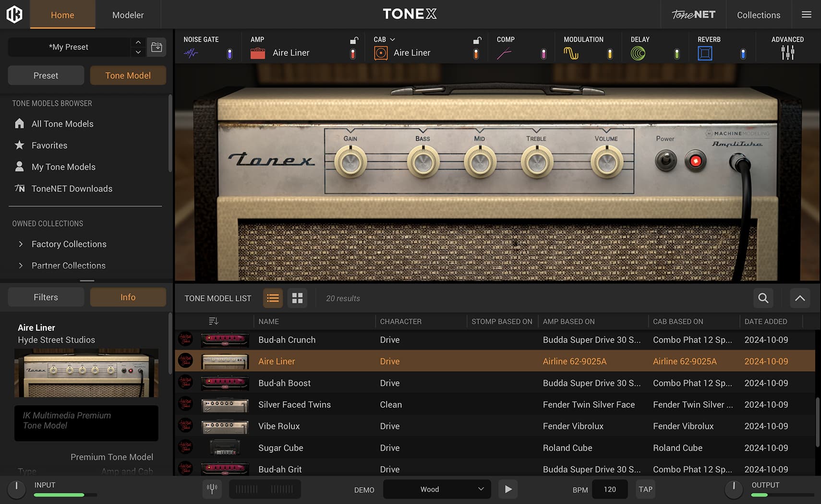Open the Cab type dropdown
821x504 pixels.
click(392, 39)
